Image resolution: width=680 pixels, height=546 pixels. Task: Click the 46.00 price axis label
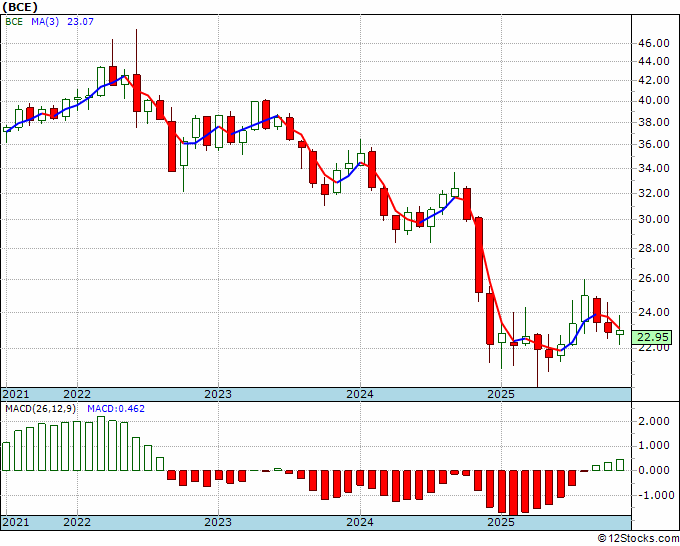click(x=654, y=43)
